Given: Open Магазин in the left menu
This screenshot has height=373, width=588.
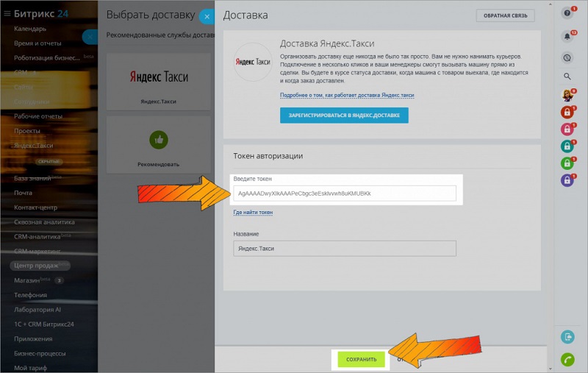Looking at the screenshot, I should coord(26,280).
